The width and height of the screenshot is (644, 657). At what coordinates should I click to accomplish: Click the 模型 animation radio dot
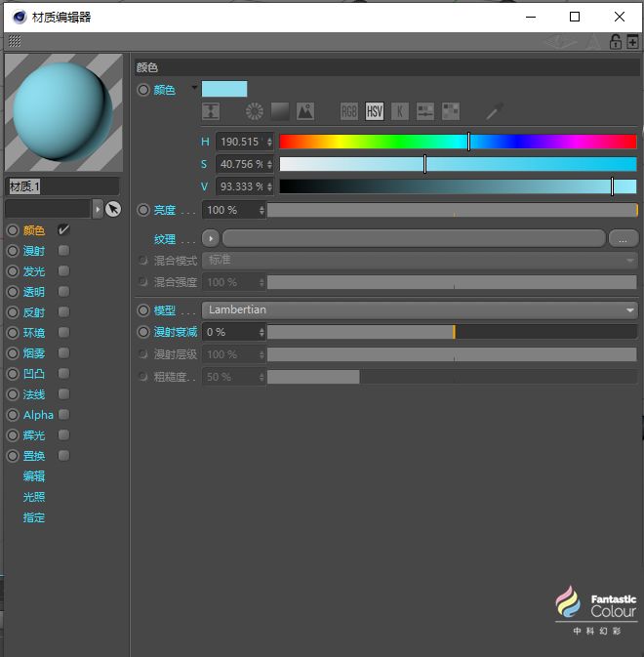point(143,310)
